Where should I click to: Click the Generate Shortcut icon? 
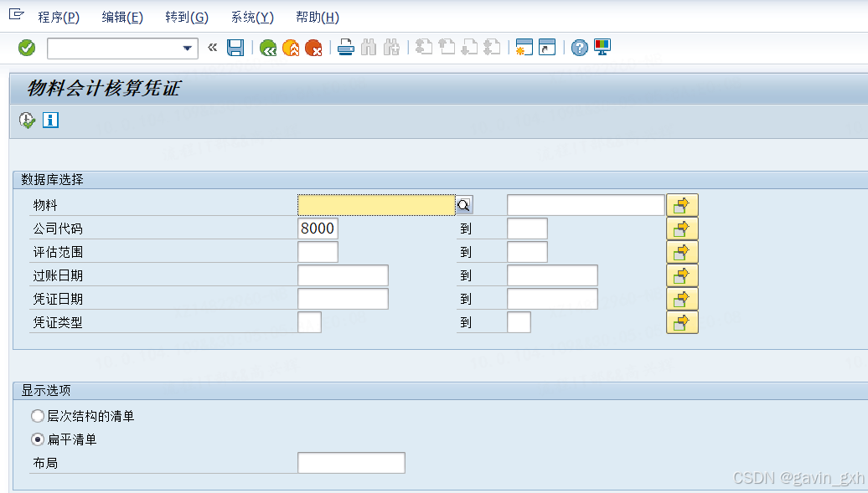tap(547, 48)
